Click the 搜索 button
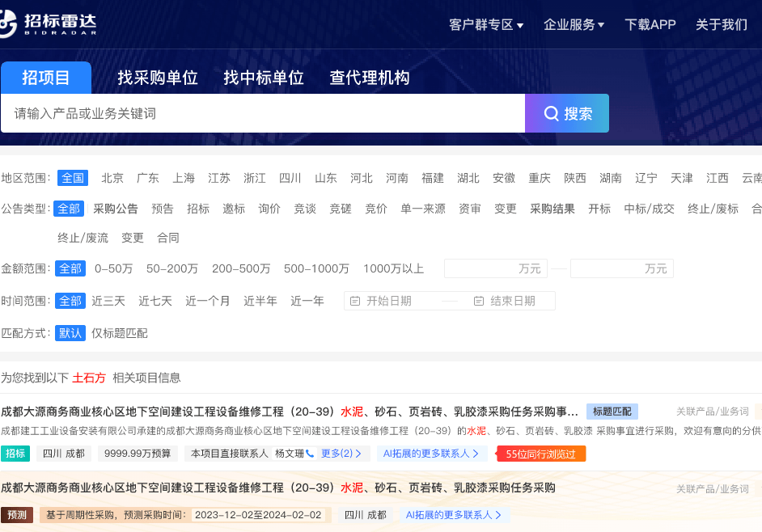The image size is (762, 532). (x=567, y=113)
